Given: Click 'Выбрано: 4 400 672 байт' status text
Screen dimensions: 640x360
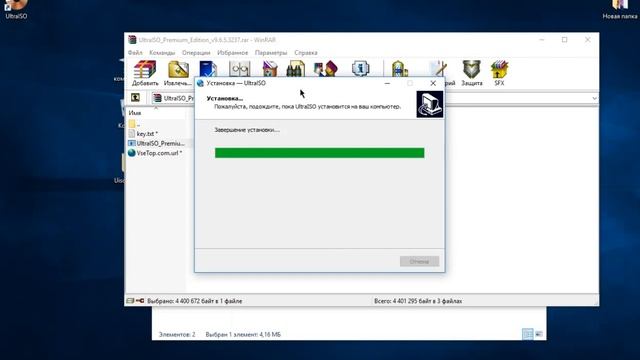Looking at the screenshot, I should [194, 301].
